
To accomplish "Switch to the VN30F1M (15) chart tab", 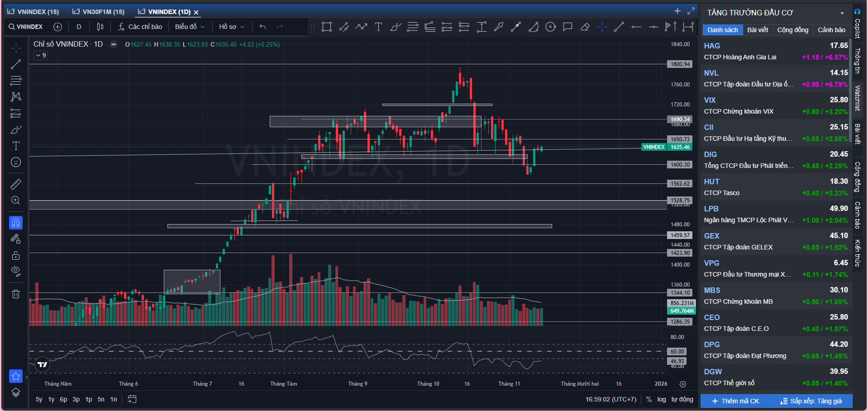I will point(99,12).
